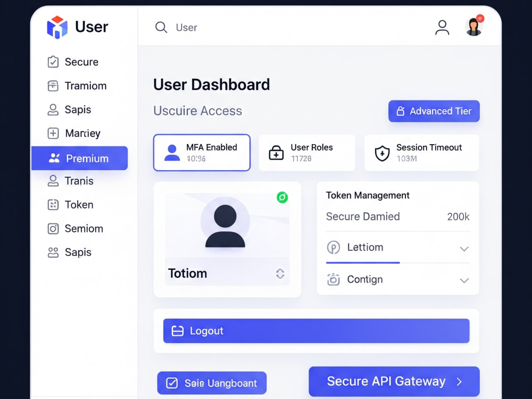Click the Premium people icon
532x399 pixels.
click(x=54, y=158)
